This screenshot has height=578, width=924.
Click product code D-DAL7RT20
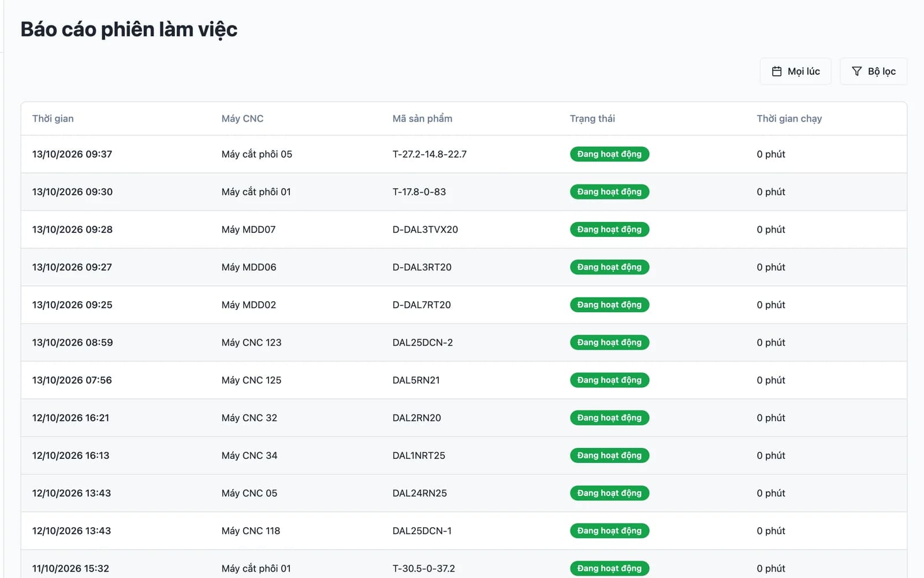(422, 305)
